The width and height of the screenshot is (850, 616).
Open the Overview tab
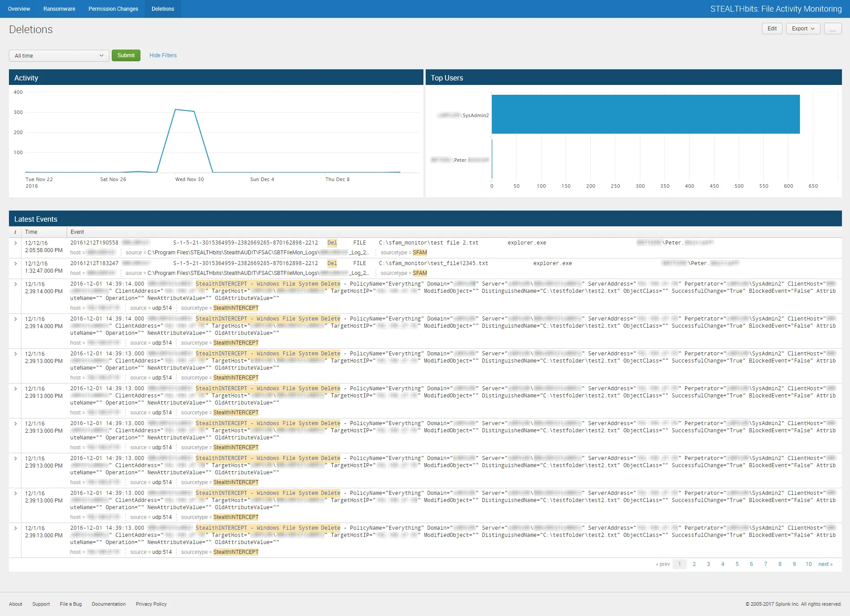click(19, 9)
